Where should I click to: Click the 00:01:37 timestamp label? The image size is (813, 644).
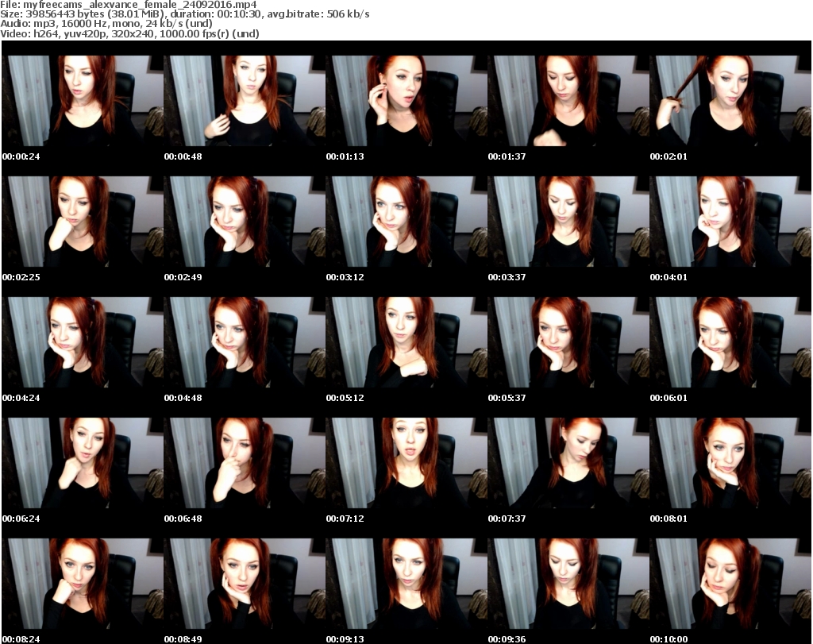click(x=507, y=156)
